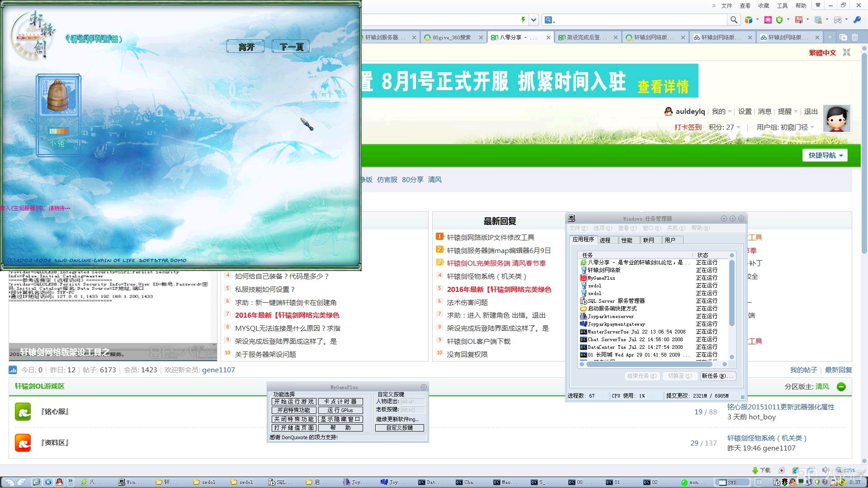Open a new browser tab with plus

830,37
